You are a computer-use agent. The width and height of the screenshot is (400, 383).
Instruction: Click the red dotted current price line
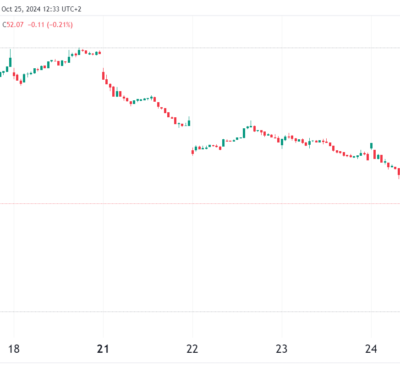[x=200, y=203]
